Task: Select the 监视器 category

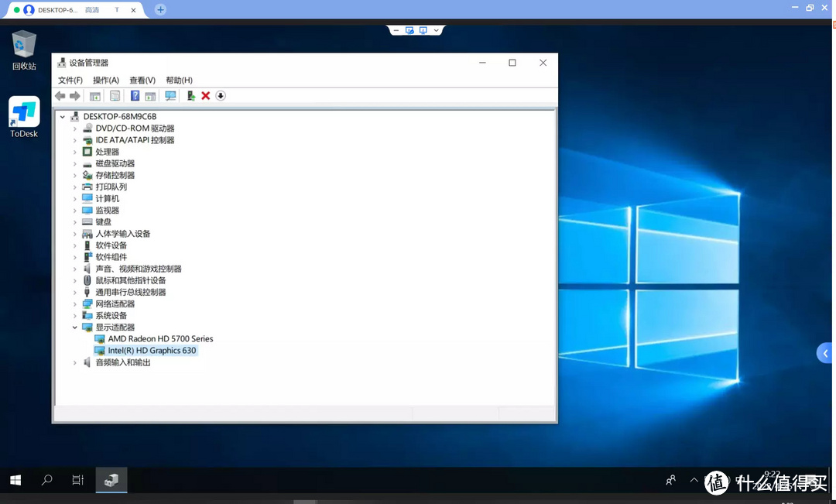Action: coord(107,210)
